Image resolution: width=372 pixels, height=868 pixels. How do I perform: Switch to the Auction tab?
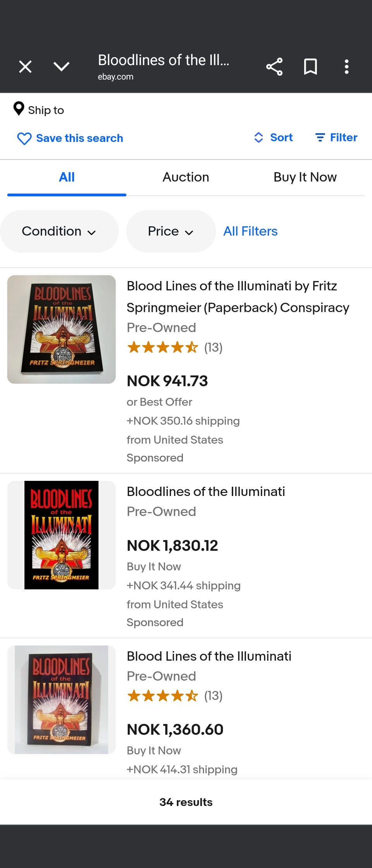click(186, 177)
